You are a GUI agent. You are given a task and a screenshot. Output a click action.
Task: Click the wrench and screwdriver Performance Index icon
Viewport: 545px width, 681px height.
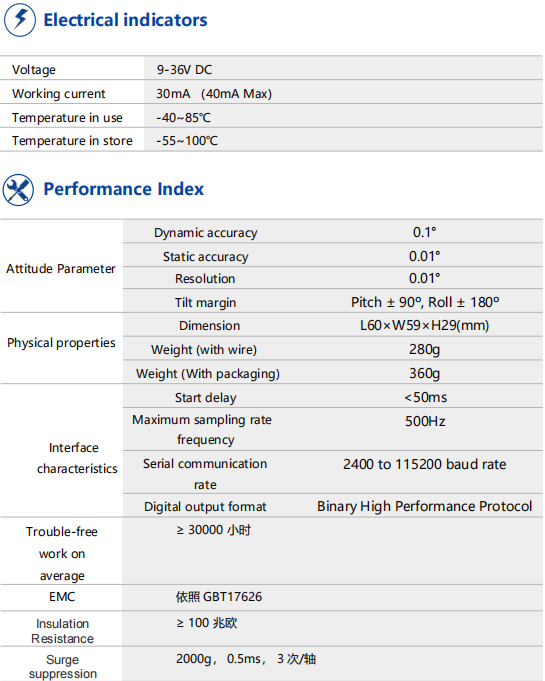click(x=18, y=190)
